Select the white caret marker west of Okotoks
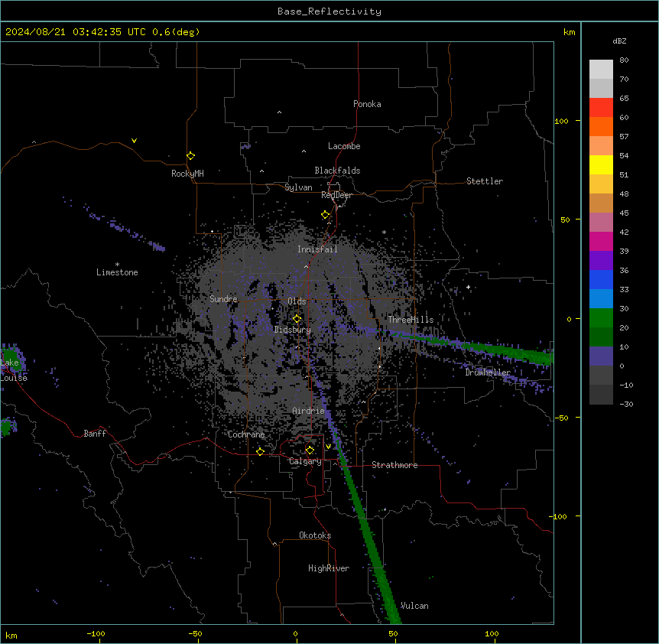This screenshot has width=659, height=644. tap(275, 544)
